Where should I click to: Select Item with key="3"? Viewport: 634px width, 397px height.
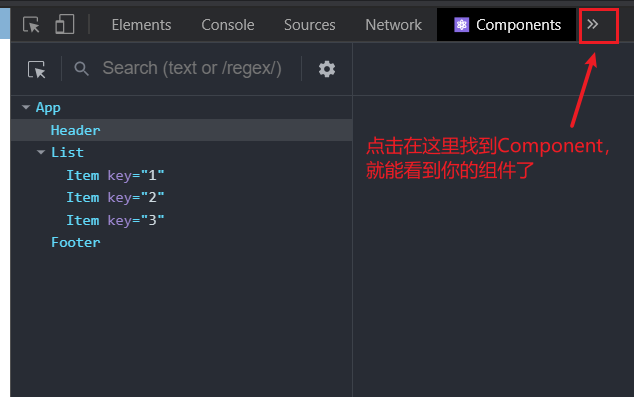coord(115,220)
